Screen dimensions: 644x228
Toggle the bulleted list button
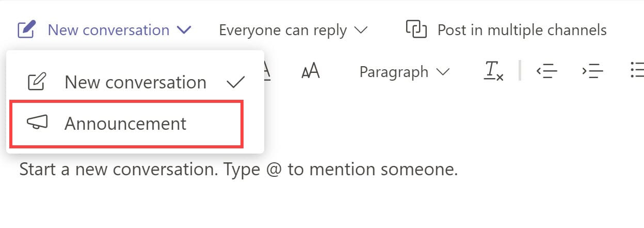[637, 71]
